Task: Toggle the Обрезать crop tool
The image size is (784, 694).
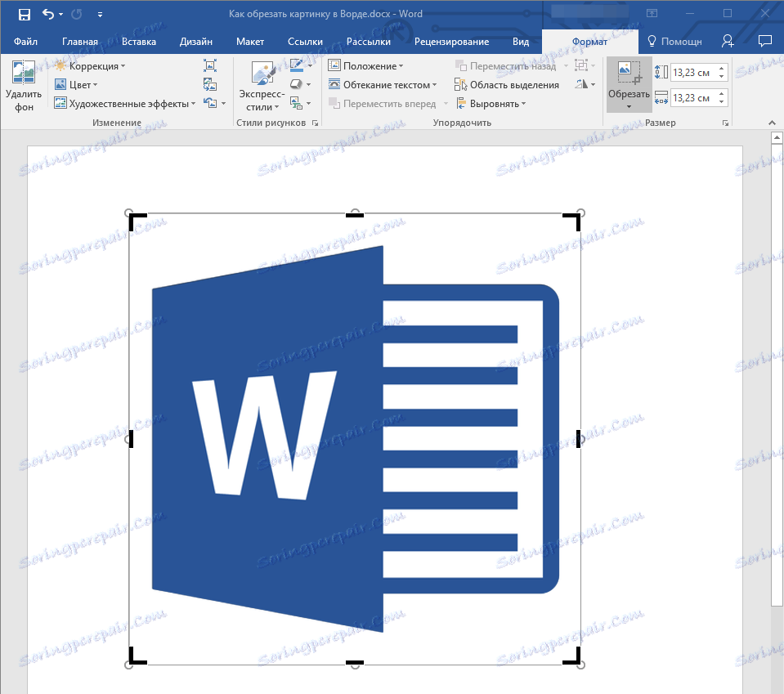Action: tap(629, 80)
